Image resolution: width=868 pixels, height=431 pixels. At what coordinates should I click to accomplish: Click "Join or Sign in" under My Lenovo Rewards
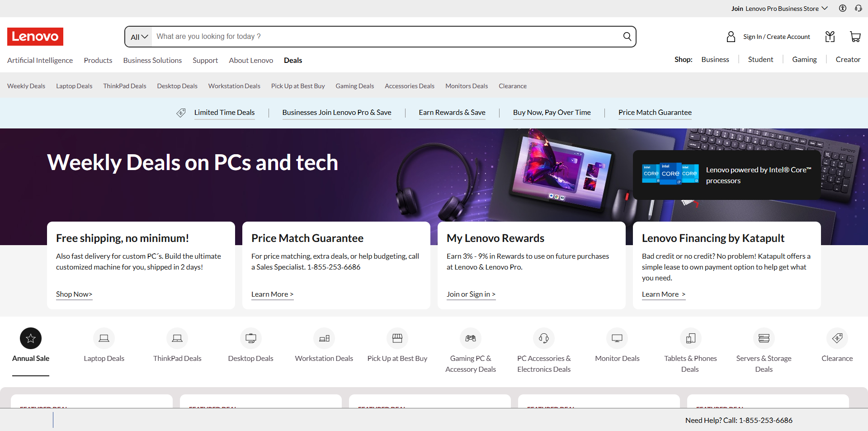pyautogui.click(x=470, y=294)
